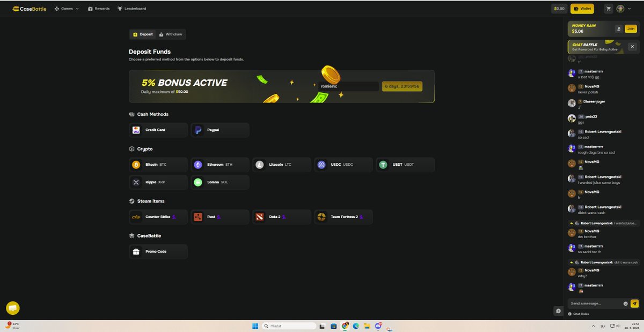Viewport: 644px width, 332px height.
Task: Choose Solana SOL deposit
Action: (x=220, y=182)
